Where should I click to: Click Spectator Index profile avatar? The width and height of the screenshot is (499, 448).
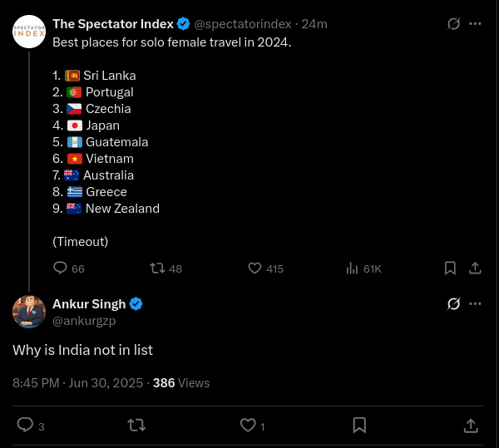click(x=29, y=32)
